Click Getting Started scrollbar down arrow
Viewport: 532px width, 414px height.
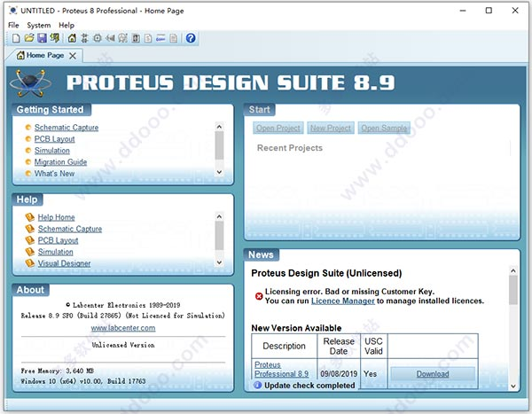(x=220, y=172)
